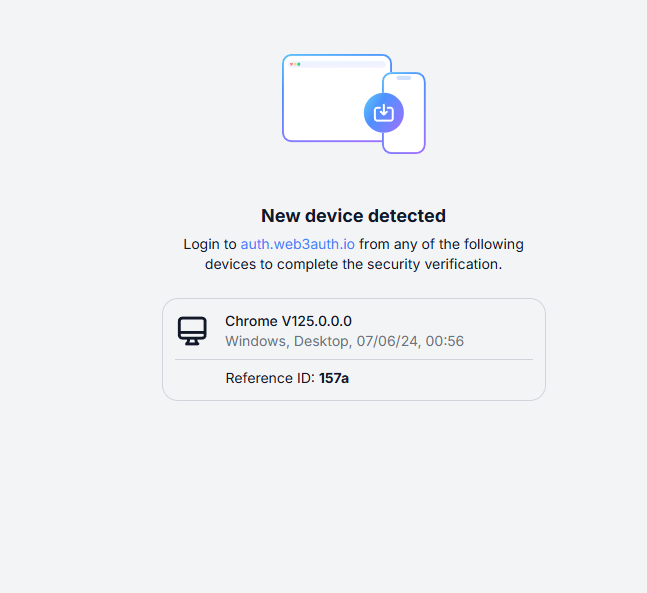Click the blue download circle icon
The image size is (647, 593).
[x=384, y=113]
